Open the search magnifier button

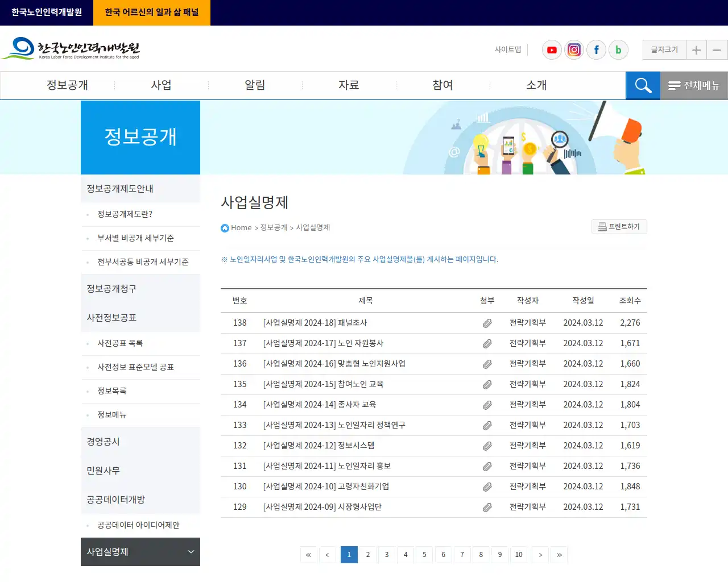(x=643, y=86)
